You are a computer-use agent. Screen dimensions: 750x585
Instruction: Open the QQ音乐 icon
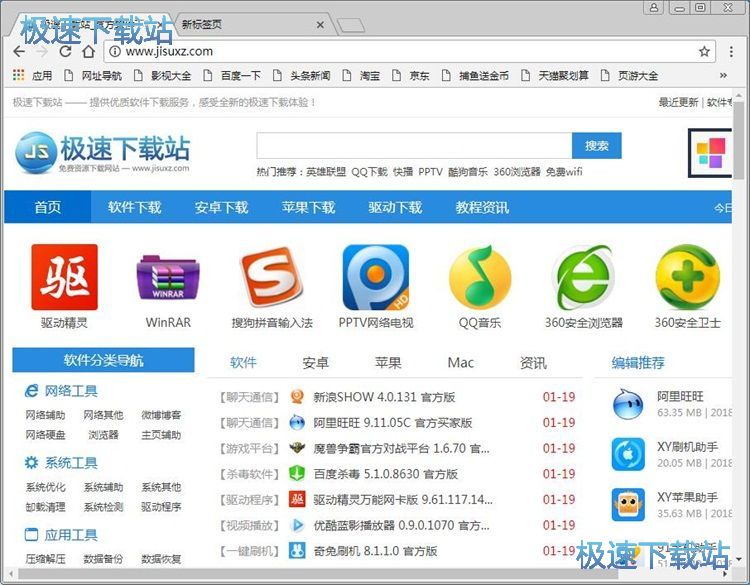pos(480,277)
